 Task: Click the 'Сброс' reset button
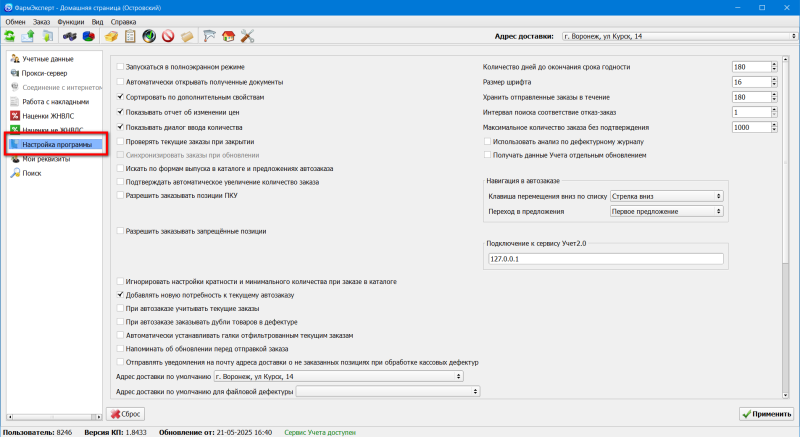coord(129,413)
